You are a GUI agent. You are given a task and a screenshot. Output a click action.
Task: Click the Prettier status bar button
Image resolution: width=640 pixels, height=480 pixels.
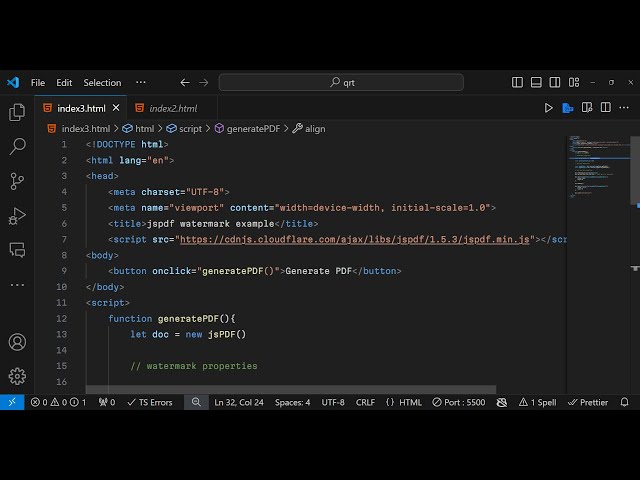[588, 402]
